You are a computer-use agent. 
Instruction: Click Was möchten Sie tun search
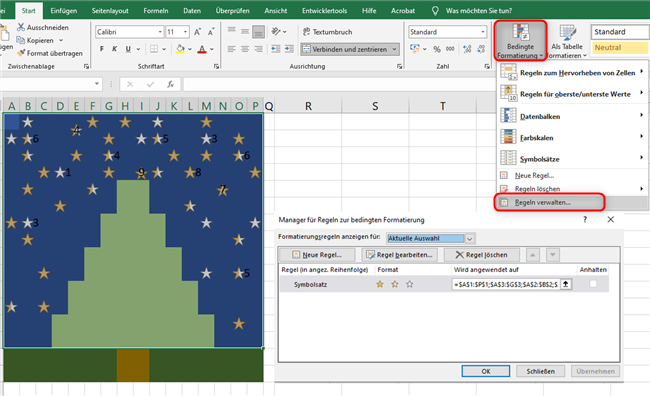[479, 11]
